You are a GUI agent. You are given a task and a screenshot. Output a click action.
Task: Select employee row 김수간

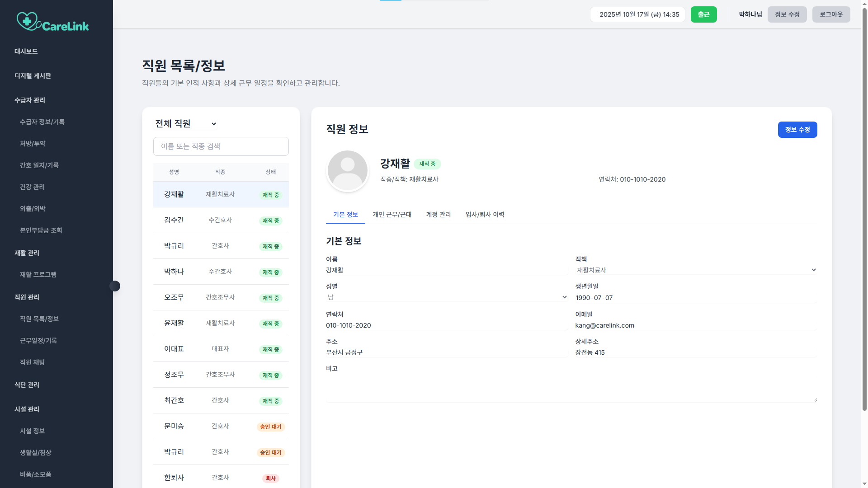coord(221,220)
